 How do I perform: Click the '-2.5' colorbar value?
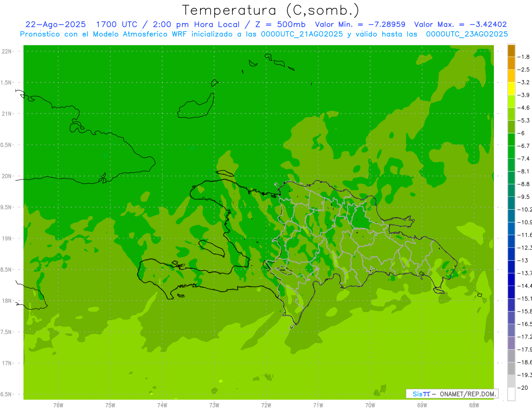point(524,70)
